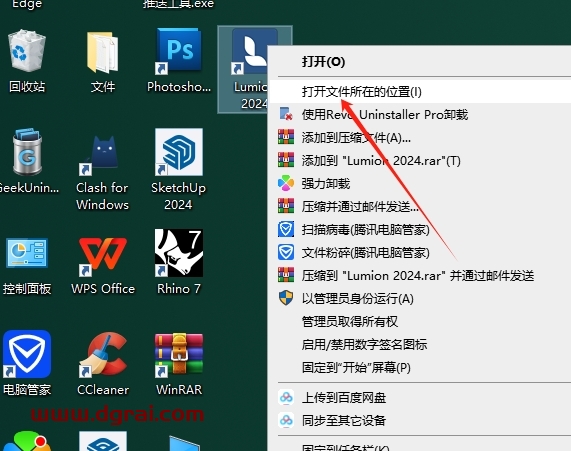Choose 启用/禁用数字签名图标 entry
Screen dimensions: 571x451
[x=419, y=344]
